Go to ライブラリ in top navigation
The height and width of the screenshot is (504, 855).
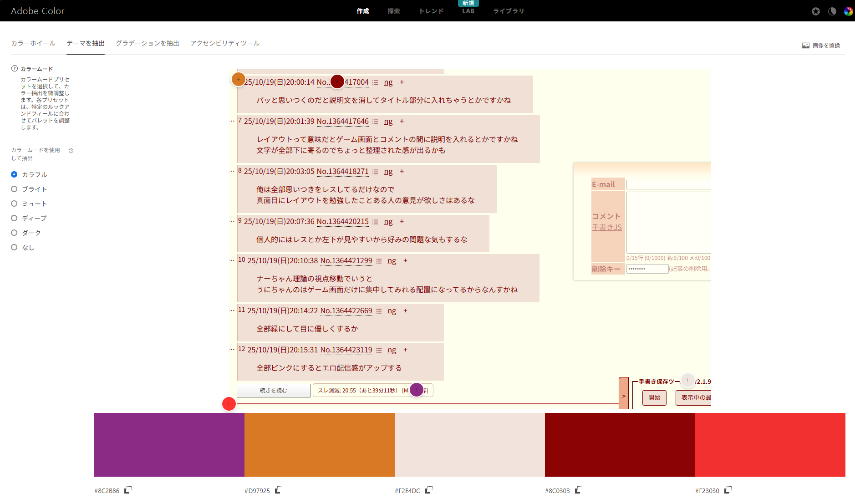pos(509,11)
